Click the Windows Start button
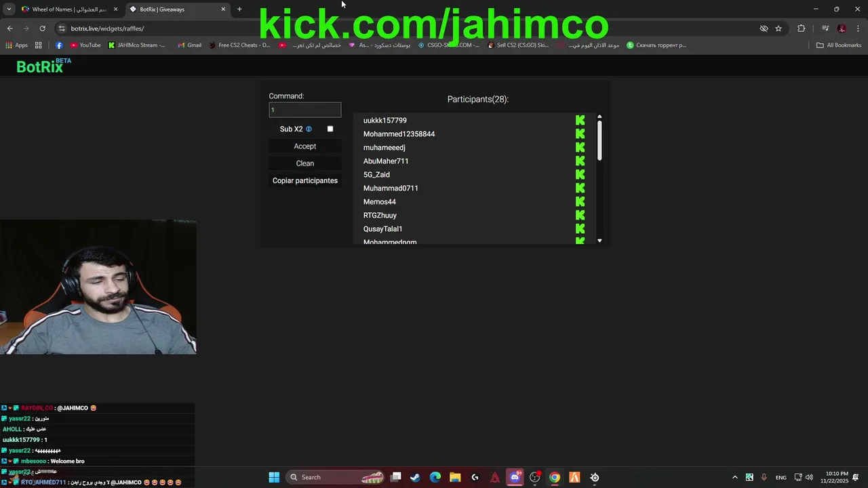 [274, 477]
